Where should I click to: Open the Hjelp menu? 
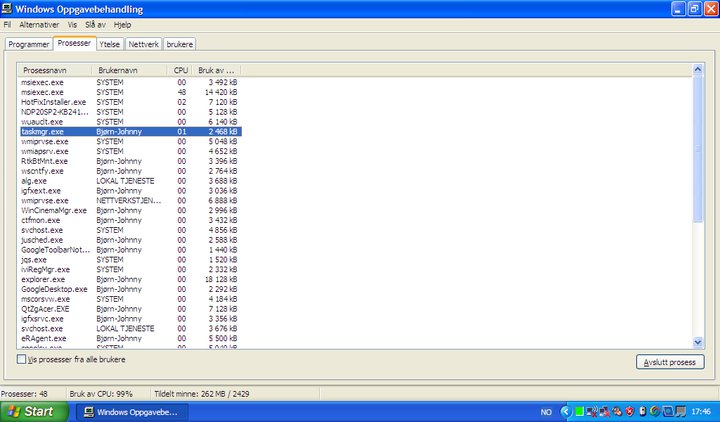(x=122, y=25)
